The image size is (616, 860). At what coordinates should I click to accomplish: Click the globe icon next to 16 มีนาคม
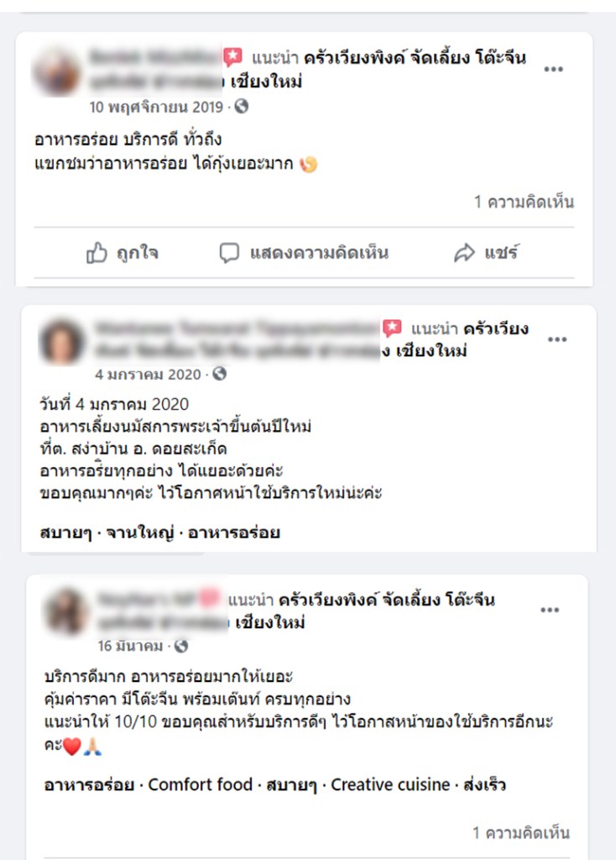pyautogui.click(x=180, y=646)
